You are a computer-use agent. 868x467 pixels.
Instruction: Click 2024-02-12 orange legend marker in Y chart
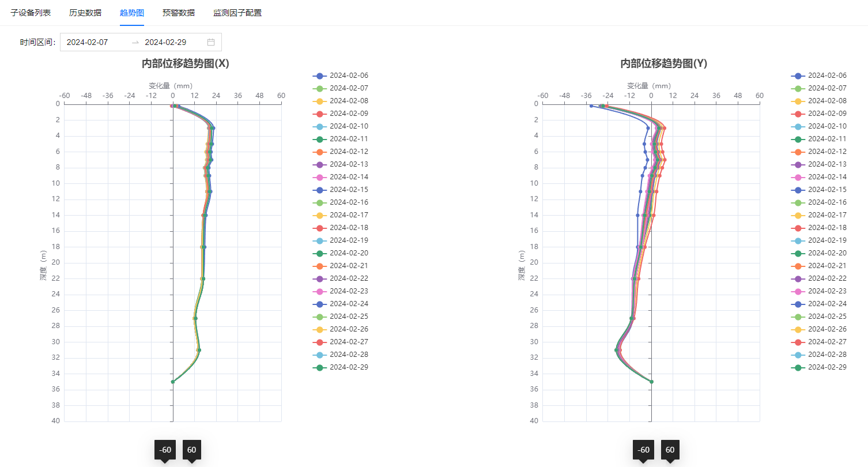(798, 152)
